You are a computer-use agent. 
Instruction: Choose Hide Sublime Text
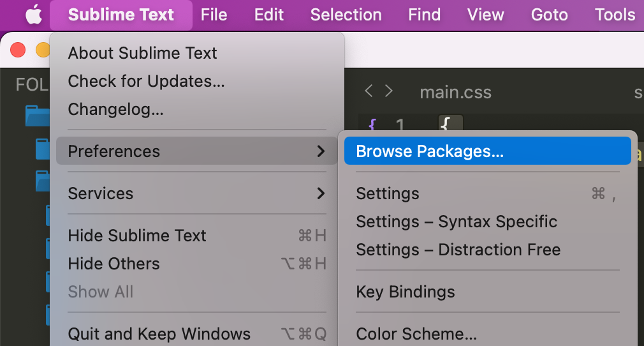pyautogui.click(x=137, y=236)
